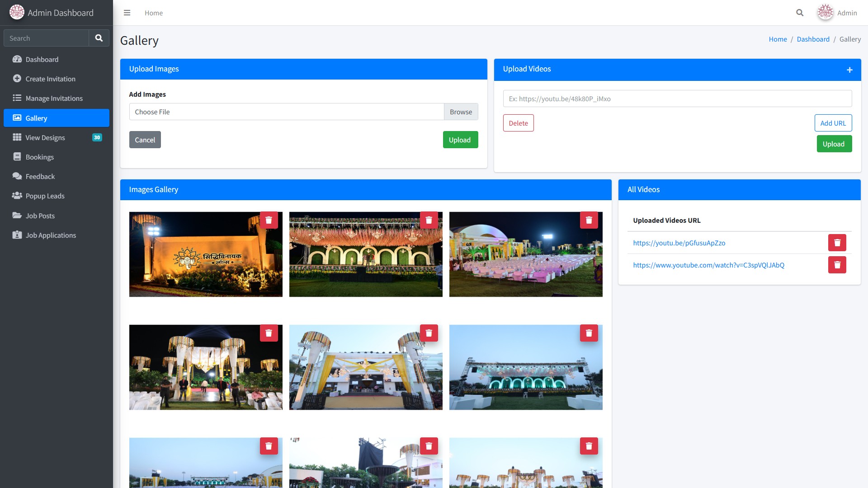Open the floral arch stage thumbnail
This screenshot has height=488, width=868.
click(366, 254)
